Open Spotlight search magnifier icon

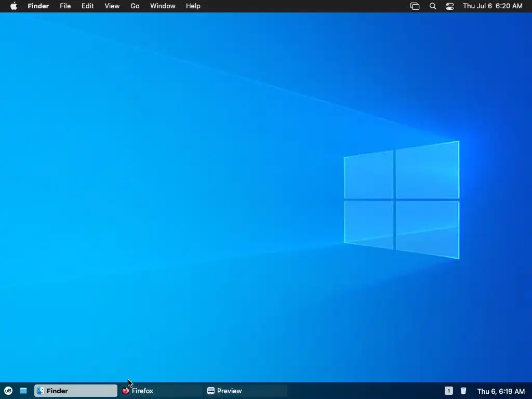433,6
